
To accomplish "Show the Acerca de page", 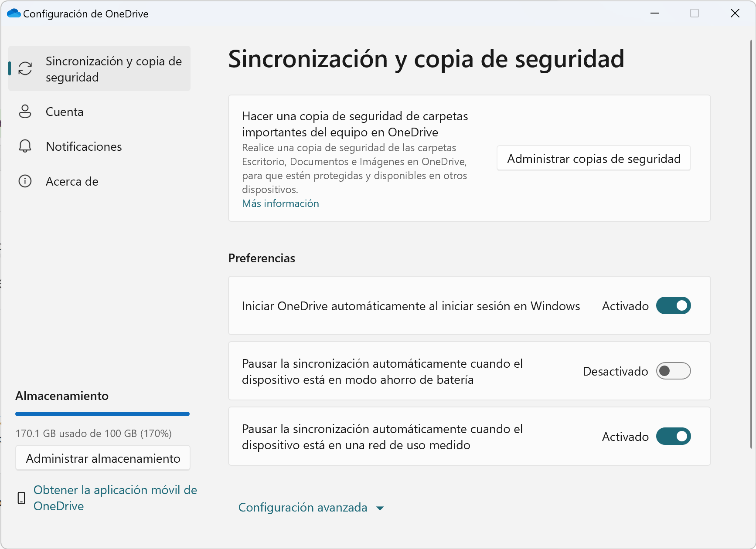I will (99, 181).
